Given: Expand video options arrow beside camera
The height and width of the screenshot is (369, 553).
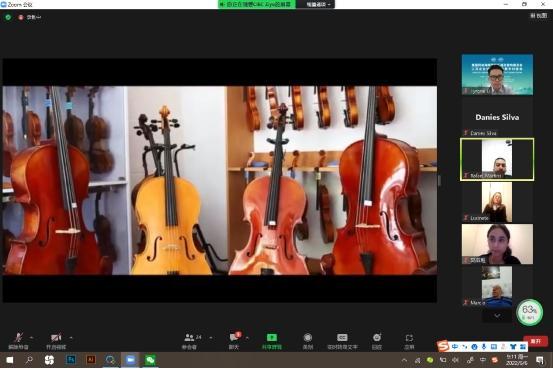Looking at the screenshot, I should (x=71, y=338).
